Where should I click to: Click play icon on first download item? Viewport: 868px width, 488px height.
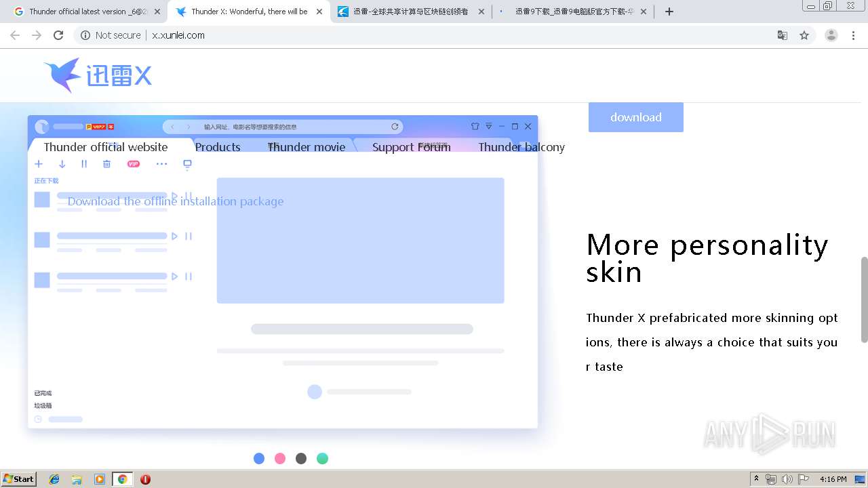[174, 196]
